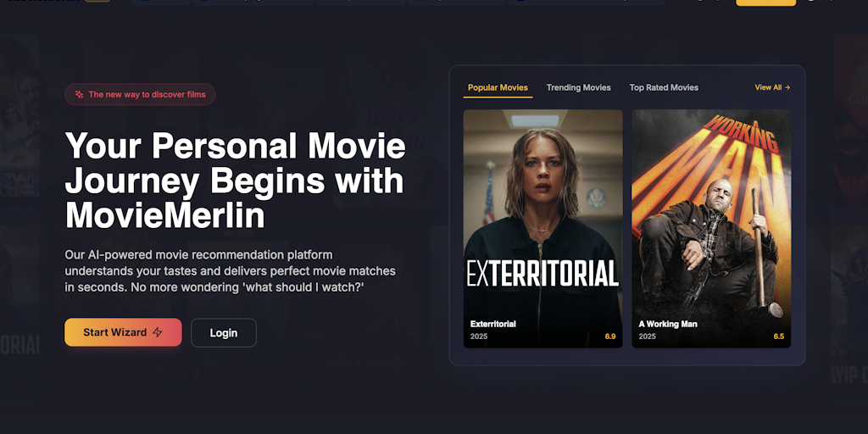Click the 6.5 rating on A Working Man
Viewport: 868px width, 434px height.
[x=778, y=337]
